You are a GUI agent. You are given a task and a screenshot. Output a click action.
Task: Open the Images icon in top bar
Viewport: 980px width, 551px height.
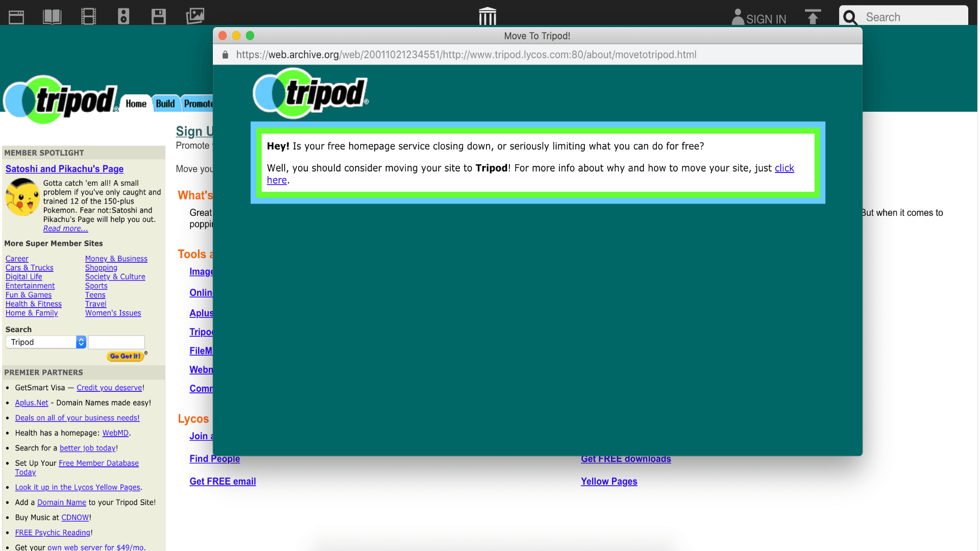tap(195, 16)
